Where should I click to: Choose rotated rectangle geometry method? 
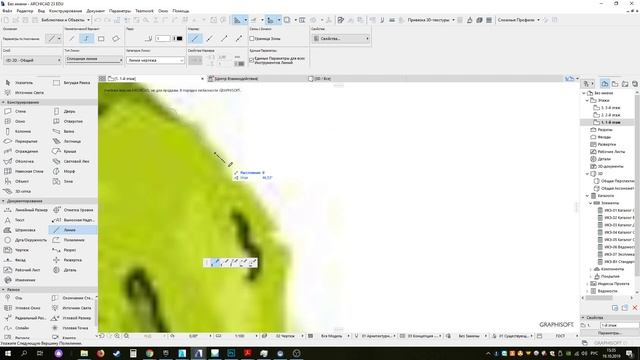116,39
